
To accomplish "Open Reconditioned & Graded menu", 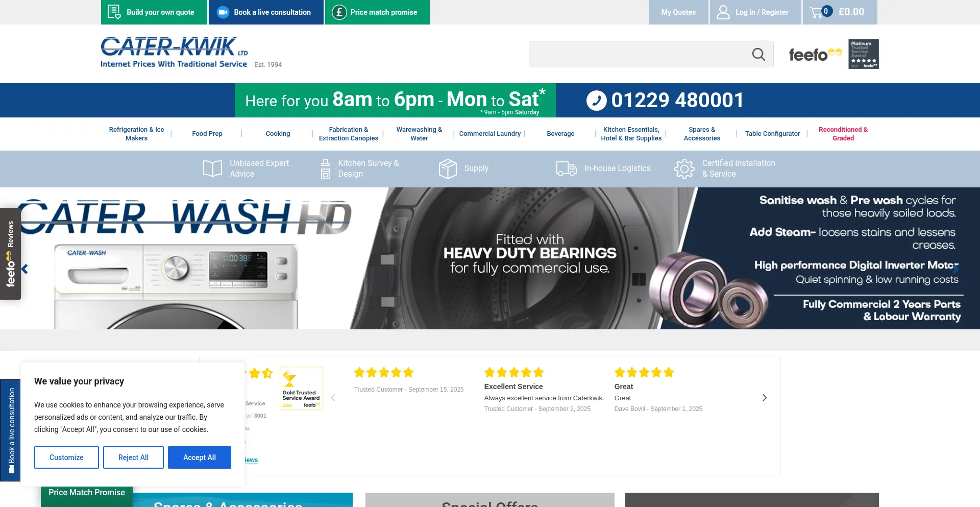I will (x=843, y=134).
